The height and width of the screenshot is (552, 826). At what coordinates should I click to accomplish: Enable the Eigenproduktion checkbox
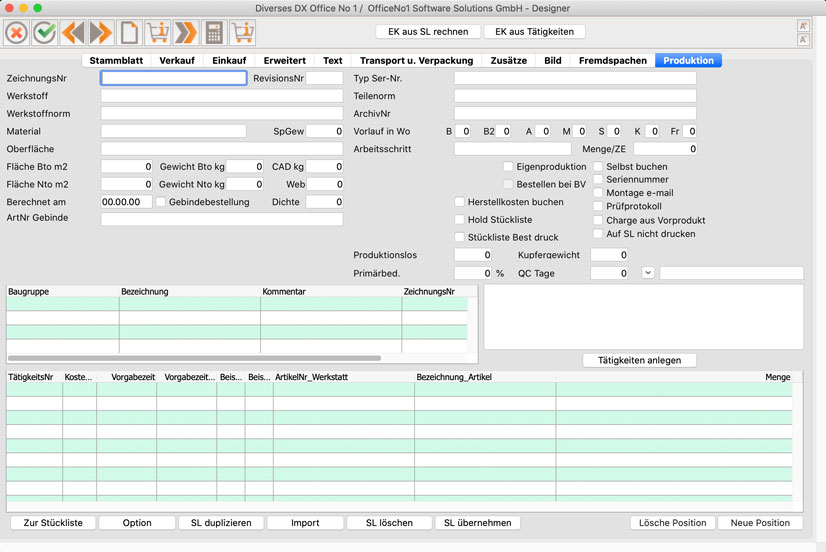click(x=508, y=166)
